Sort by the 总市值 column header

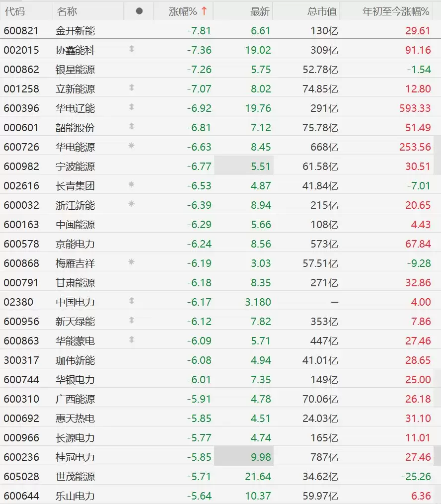[x=322, y=11]
